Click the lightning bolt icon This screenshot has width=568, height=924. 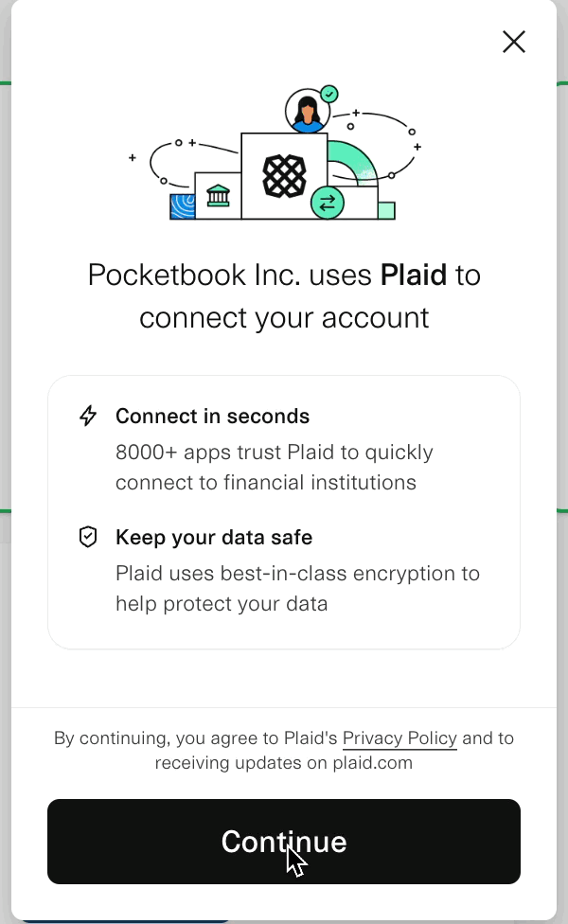tap(88, 416)
